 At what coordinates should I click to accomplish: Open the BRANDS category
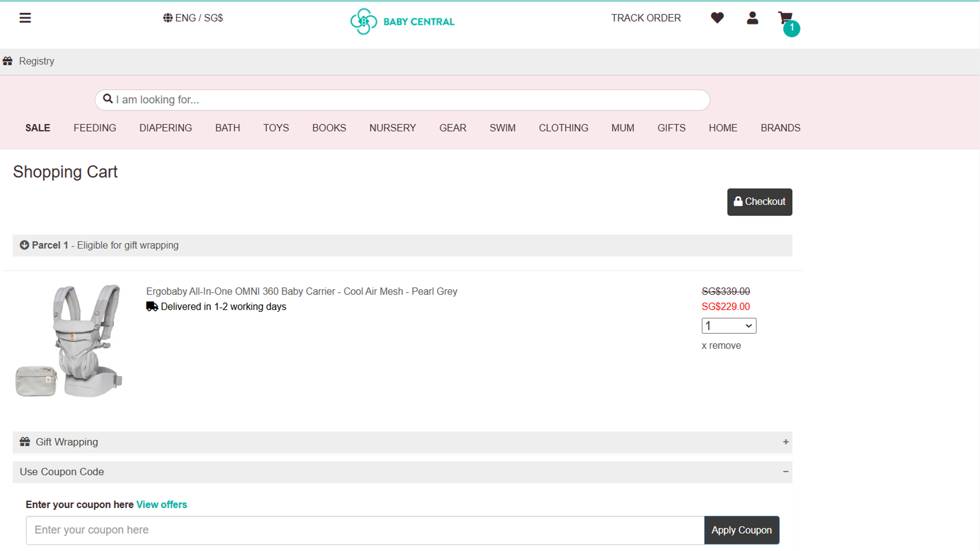click(780, 128)
